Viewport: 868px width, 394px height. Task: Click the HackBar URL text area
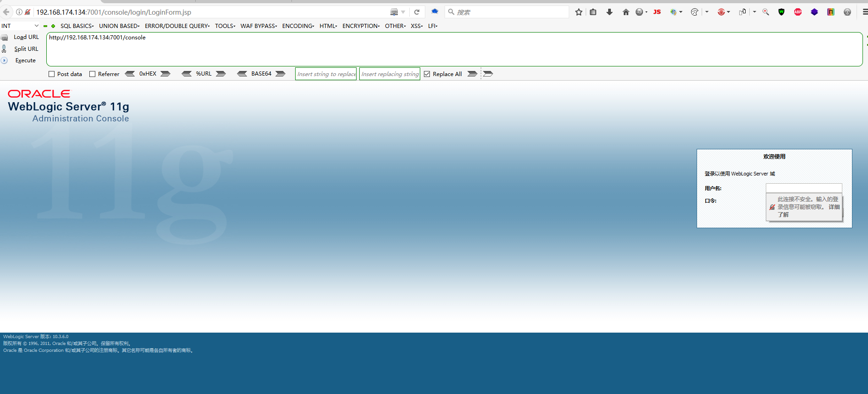click(454, 49)
